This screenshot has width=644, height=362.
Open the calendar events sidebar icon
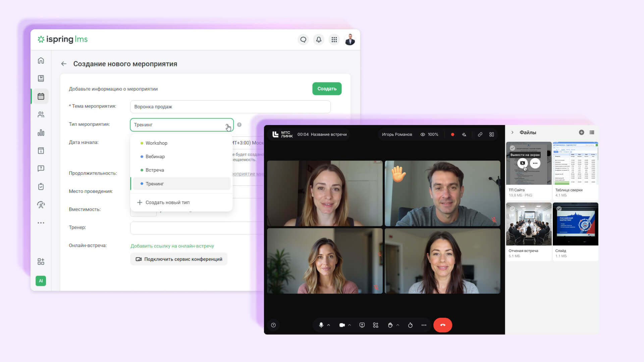41,97
